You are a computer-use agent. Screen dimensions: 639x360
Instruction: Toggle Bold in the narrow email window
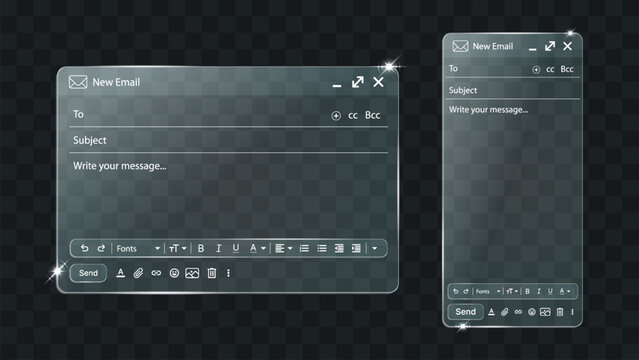pos(527,291)
